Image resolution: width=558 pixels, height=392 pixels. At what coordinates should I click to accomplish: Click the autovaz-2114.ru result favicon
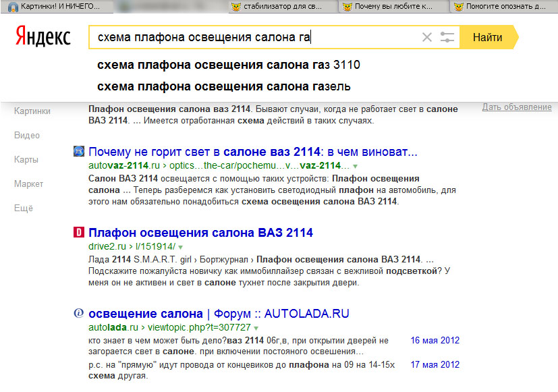[78, 152]
